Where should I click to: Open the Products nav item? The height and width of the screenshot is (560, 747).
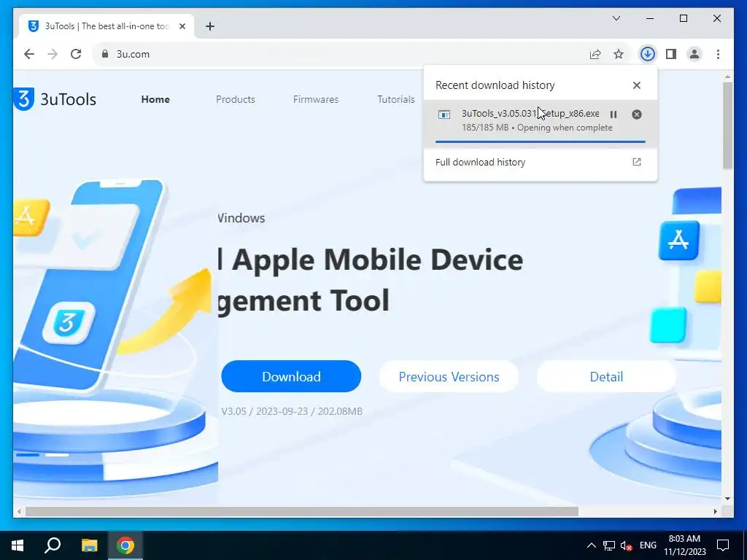236,99
